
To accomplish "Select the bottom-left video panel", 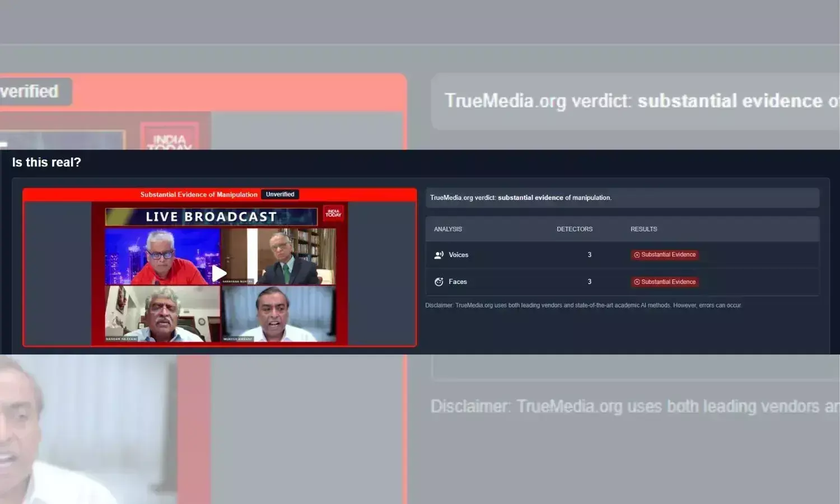I will click(x=162, y=313).
